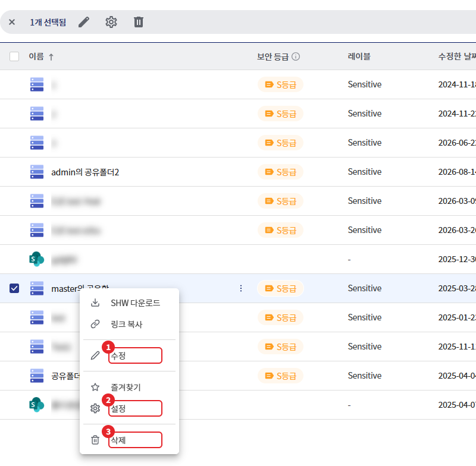Click the S등급 badge in 2024-11-18 row
The image size is (476, 466).
(x=280, y=84)
